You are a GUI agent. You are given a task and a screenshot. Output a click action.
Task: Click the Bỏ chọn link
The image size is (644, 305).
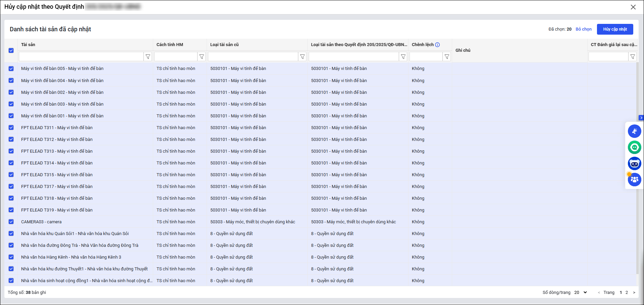coord(584,29)
